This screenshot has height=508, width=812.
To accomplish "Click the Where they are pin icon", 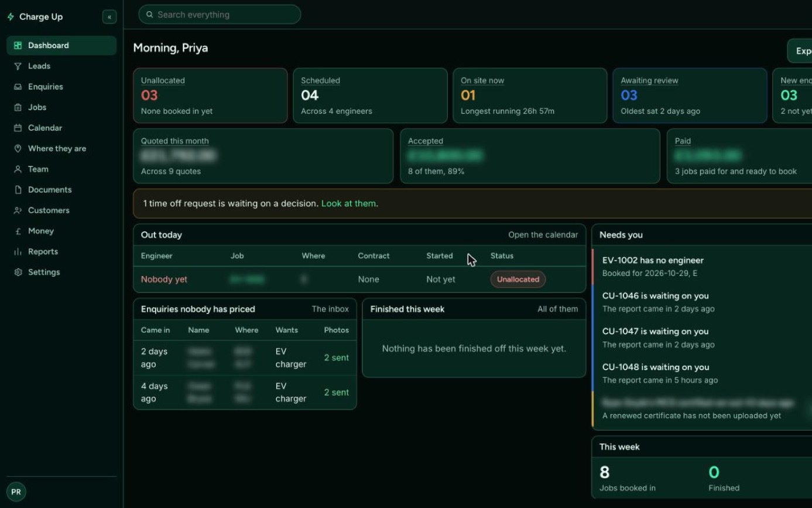I will coord(18,149).
